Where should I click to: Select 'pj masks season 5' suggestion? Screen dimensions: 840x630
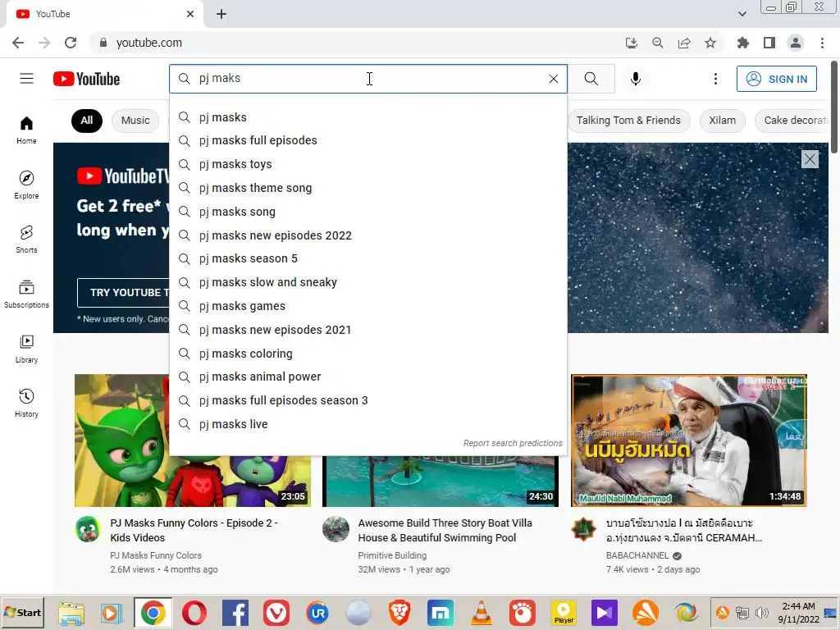coord(368,258)
